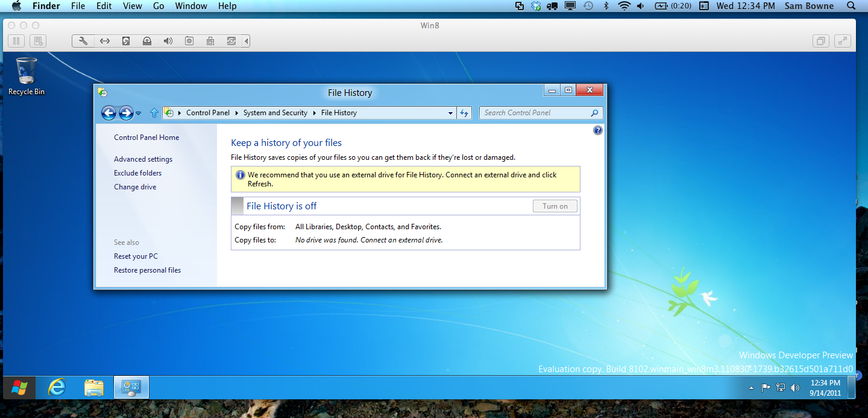The image size is (868, 418).
Task: Expand the arrow after System and Security
Action: 314,113
